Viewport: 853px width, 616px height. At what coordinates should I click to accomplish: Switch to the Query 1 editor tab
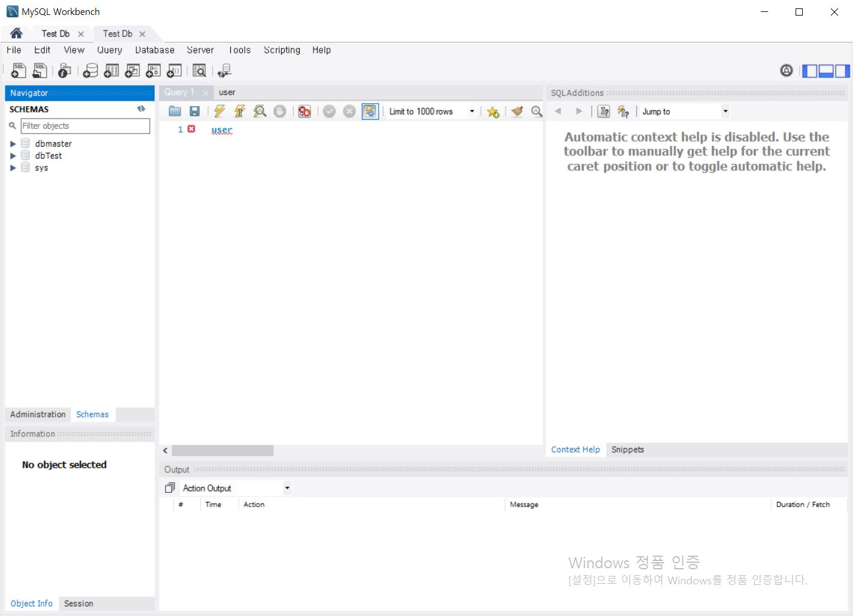click(179, 92)
